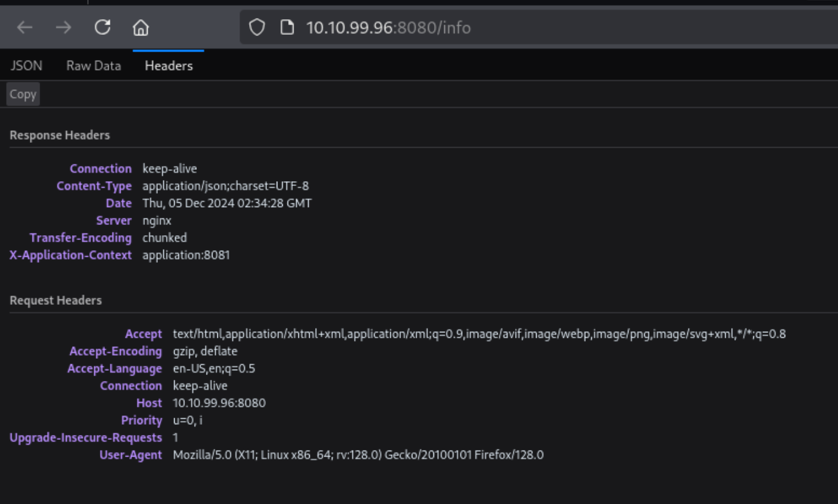Click the Content-Type header value

point(226,186)
